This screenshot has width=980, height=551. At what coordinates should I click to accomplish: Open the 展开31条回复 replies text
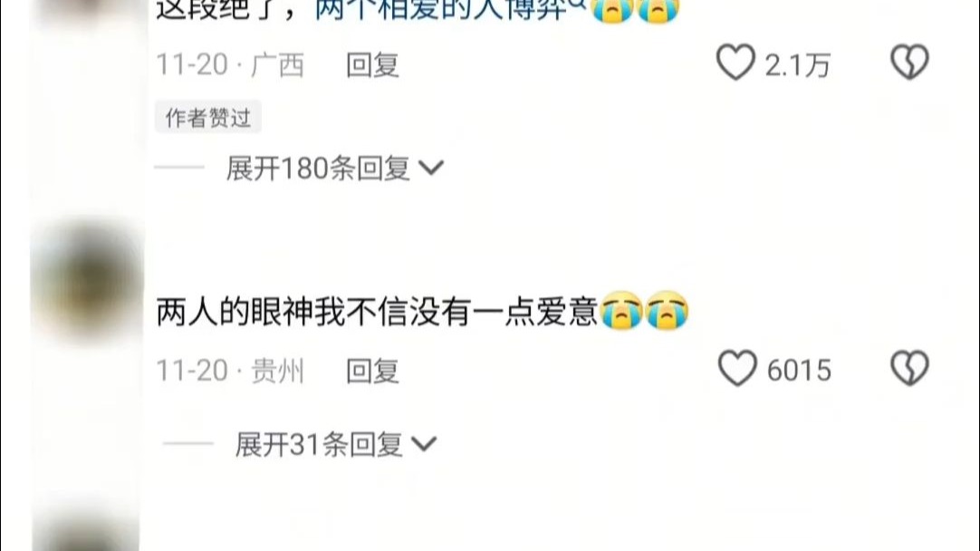(318, 445)
